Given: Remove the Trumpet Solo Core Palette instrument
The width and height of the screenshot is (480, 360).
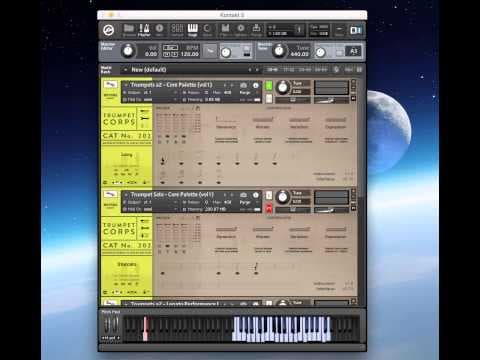Looking at the screenshot, I should pyautogui.click(x=353, y=191).
